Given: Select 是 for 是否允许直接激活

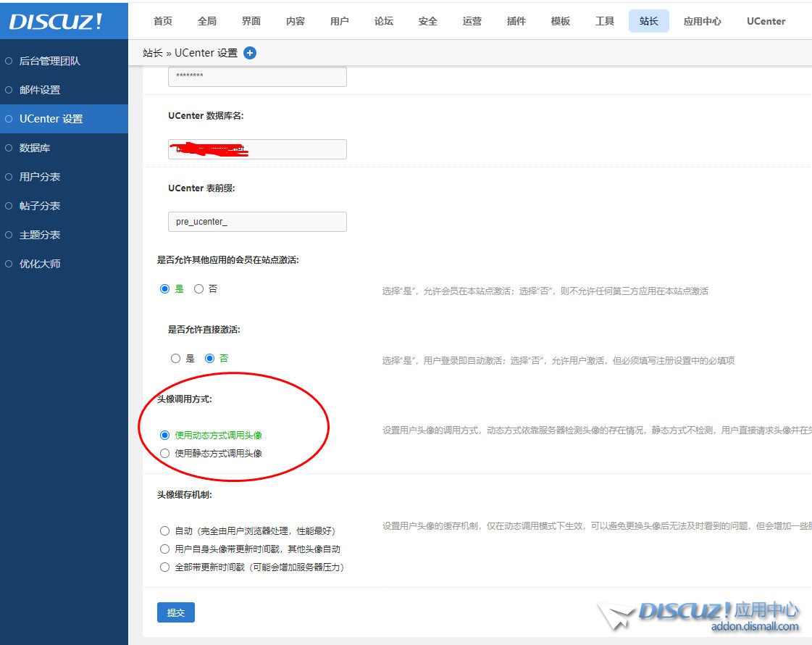Looking at the screenshot, I should [175, 359].
